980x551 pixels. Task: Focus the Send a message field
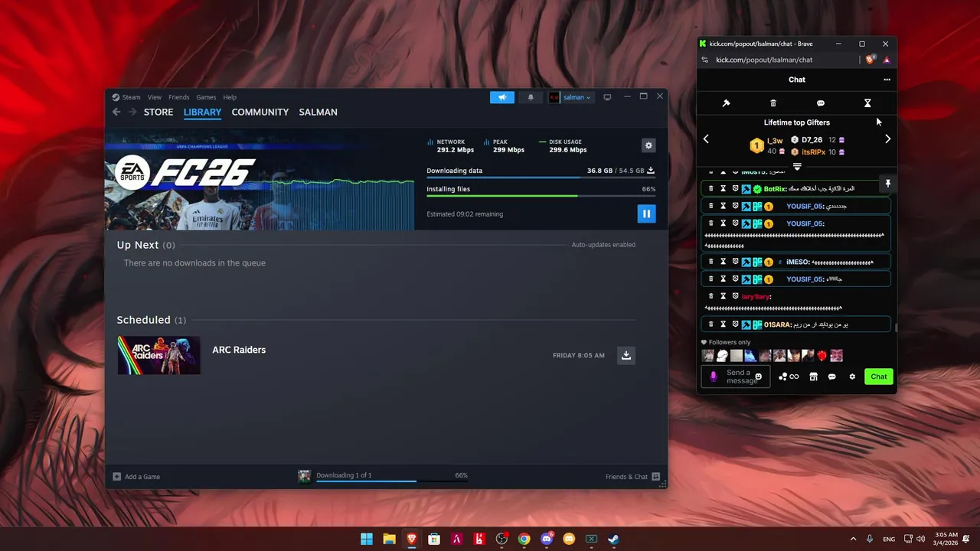(735, 377)
